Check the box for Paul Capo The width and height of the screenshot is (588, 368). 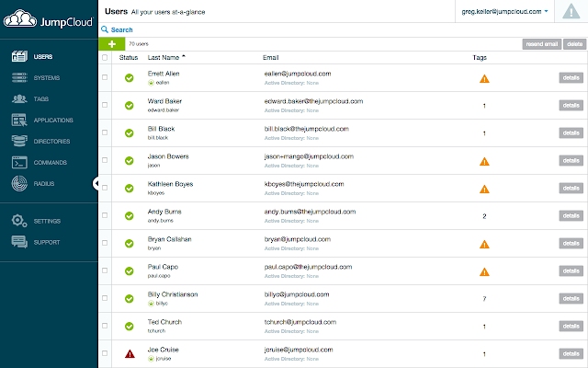tap(105, 270)
